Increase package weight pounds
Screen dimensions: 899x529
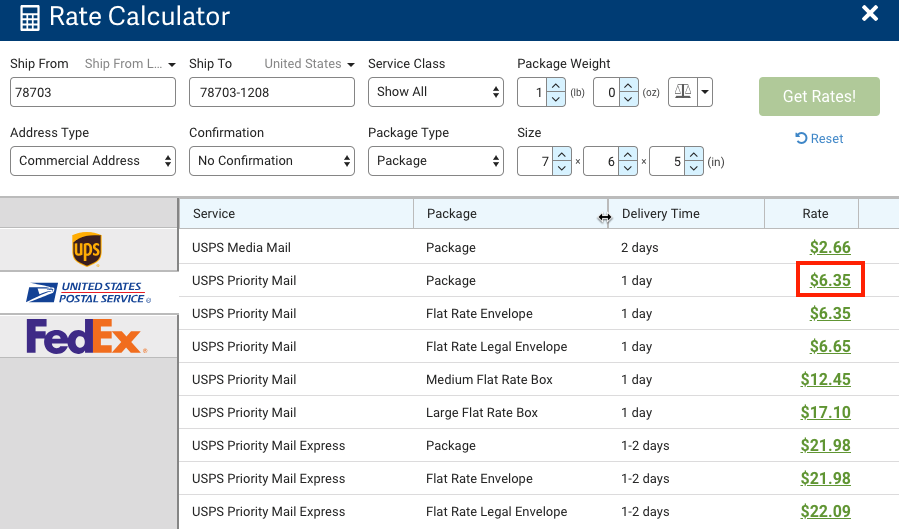pyautogui.click(x=556, y=85)
